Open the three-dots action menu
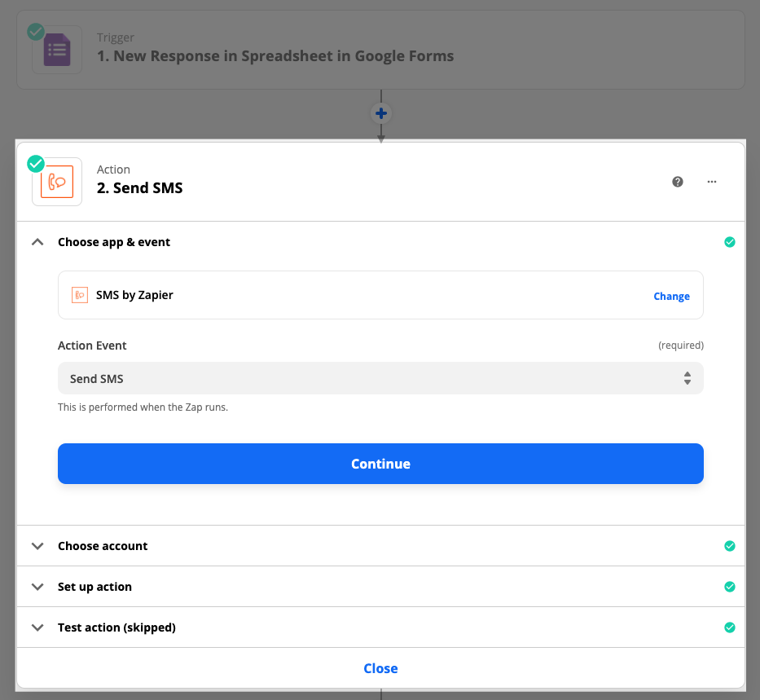The image size is (760, 700). pyautogui.click(x=711, y=182)
